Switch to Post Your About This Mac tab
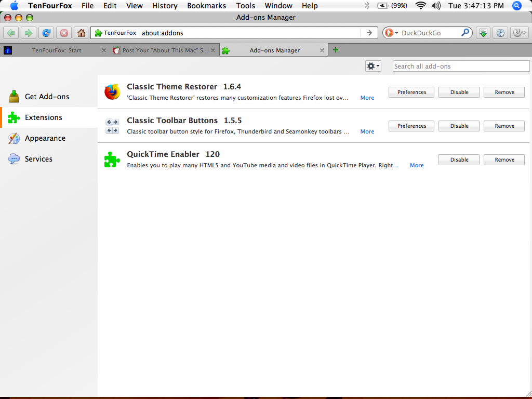 pyautogui.click(x=165, y=50)
